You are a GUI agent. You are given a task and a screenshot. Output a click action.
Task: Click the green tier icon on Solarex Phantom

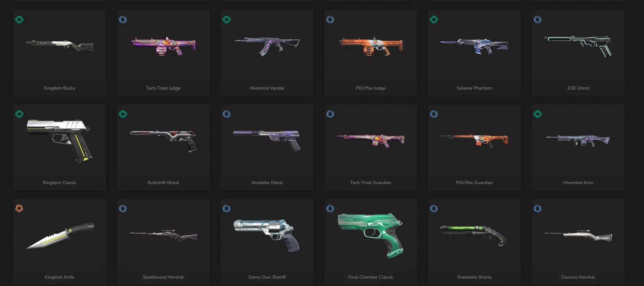434,20
